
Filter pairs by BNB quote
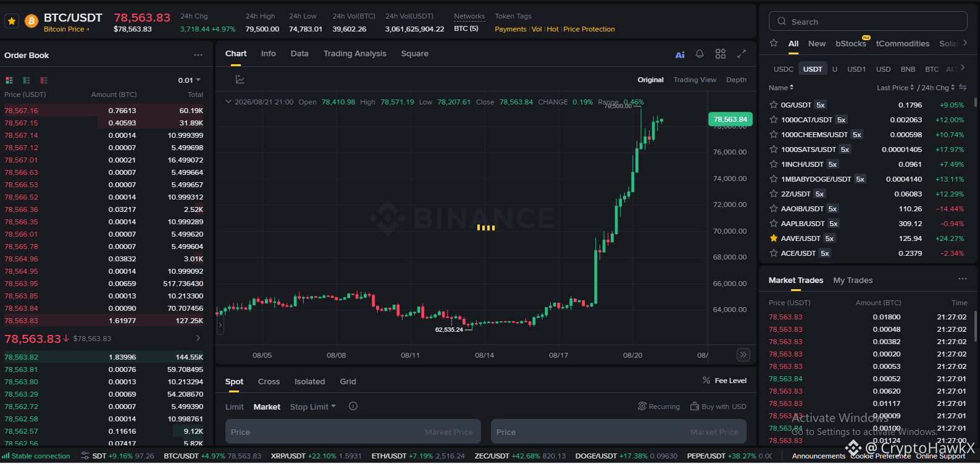908,69
